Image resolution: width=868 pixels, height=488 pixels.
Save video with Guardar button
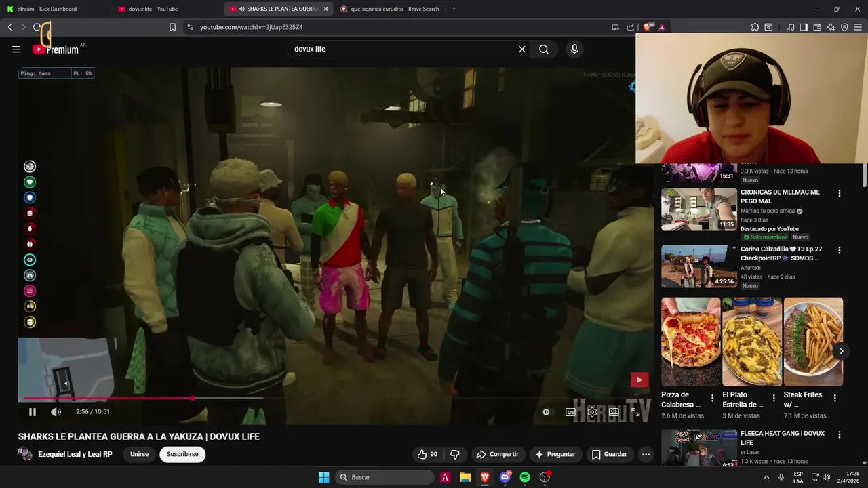pyautogui.click(x=609, y=454)
